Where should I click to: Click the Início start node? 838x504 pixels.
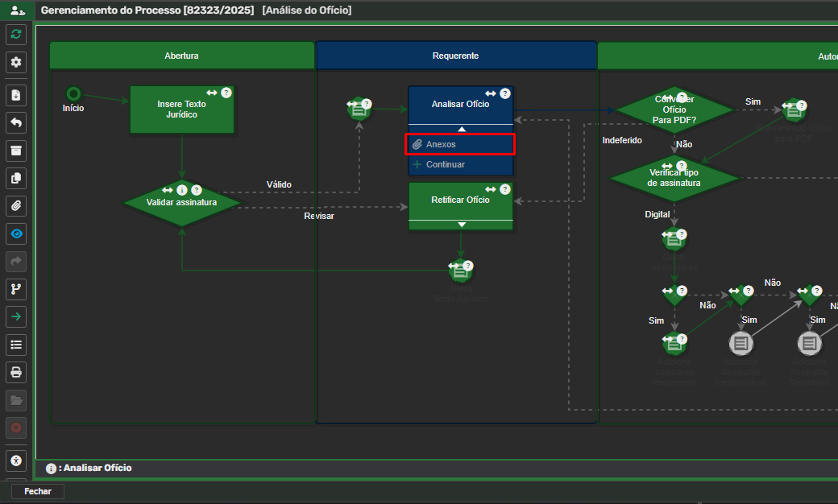(73, 94)
